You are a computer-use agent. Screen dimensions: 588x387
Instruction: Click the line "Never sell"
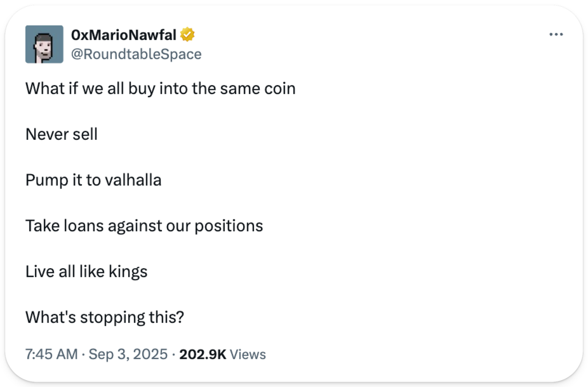point(61,134)
